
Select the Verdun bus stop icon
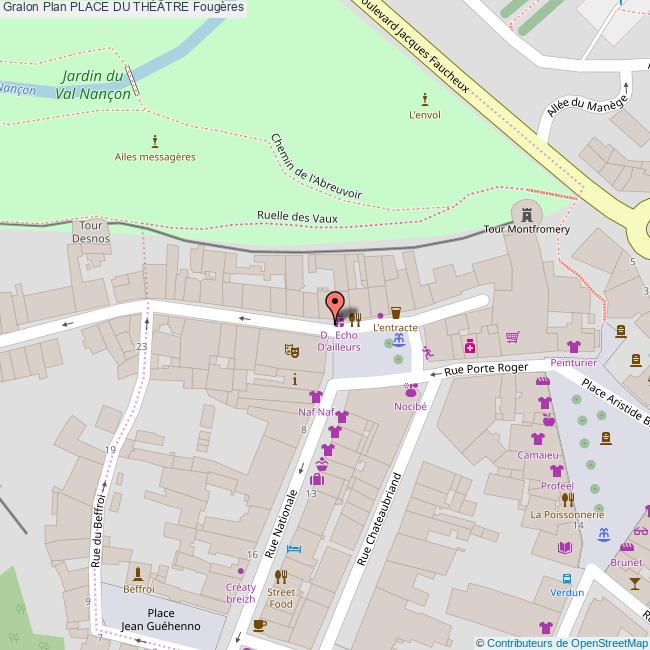[x=567, y=578]
